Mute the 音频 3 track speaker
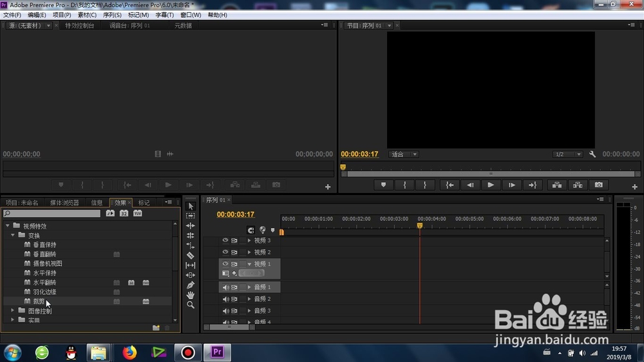Screen dimensions: 644x362 225,310
